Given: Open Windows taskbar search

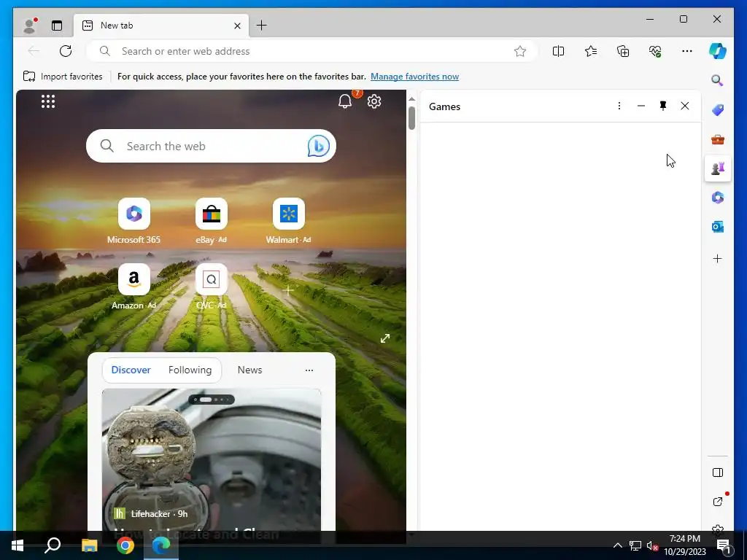Looking at the screenshot, I should click(53, 545).
